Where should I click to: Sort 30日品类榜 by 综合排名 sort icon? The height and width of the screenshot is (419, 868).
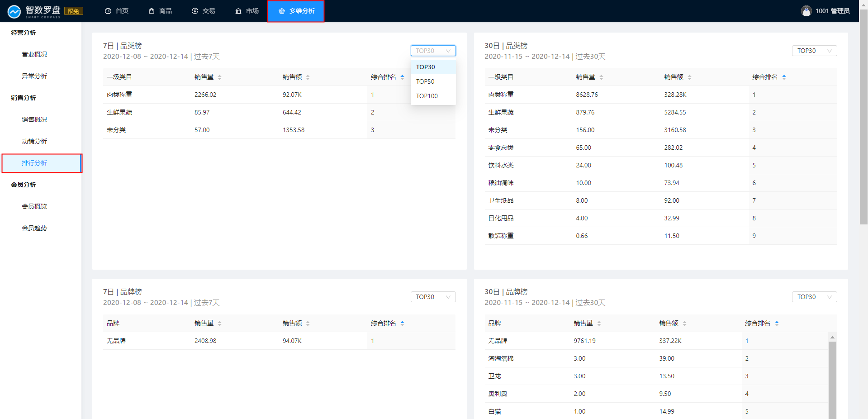click(784, 77)
